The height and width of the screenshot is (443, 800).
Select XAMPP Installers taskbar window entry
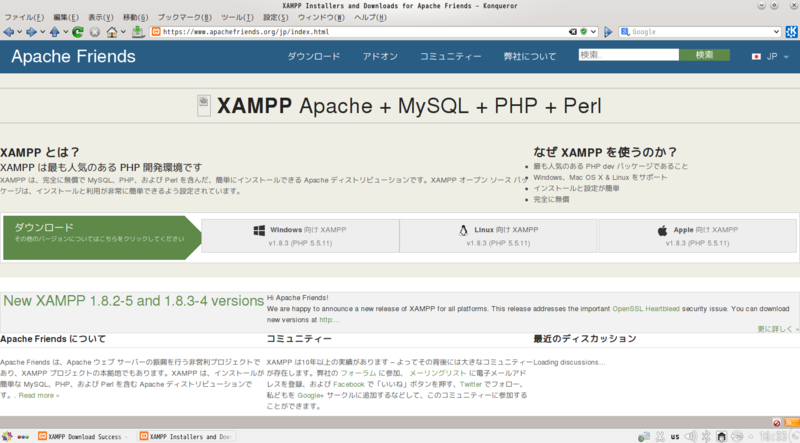click(x=187, y=436)
